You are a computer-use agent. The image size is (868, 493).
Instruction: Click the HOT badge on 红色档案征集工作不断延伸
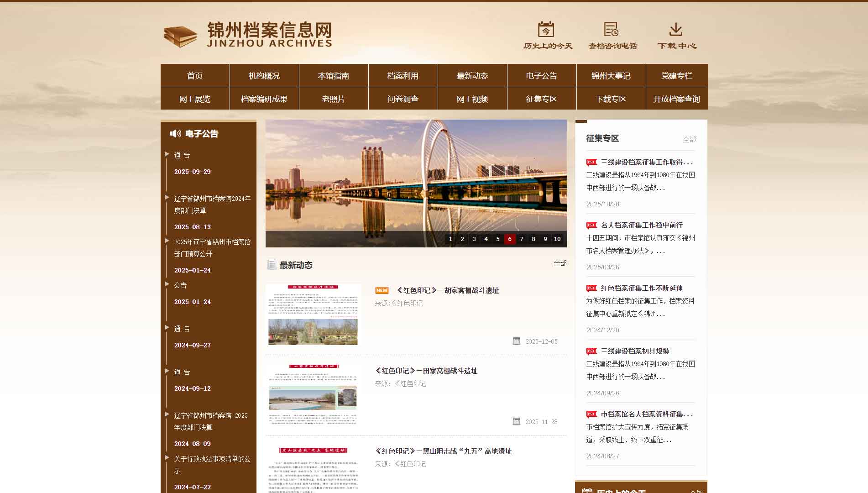click(591, 288)
